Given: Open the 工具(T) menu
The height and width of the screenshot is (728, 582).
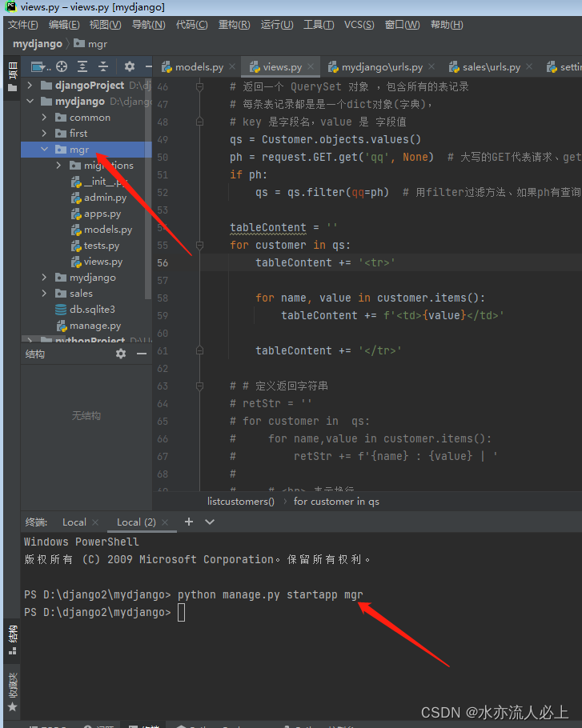Looking at the screenshot, I should pos(319,25).
